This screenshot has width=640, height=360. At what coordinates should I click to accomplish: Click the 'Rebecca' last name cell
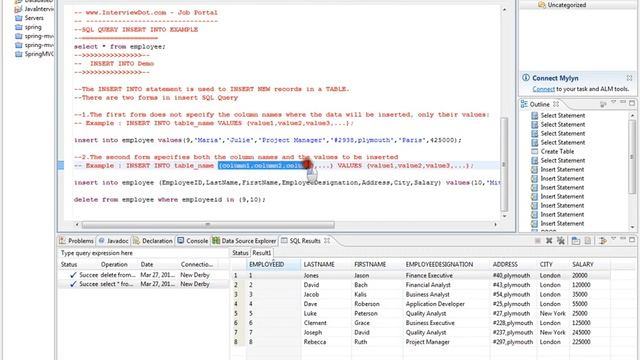tap(325, 342)
